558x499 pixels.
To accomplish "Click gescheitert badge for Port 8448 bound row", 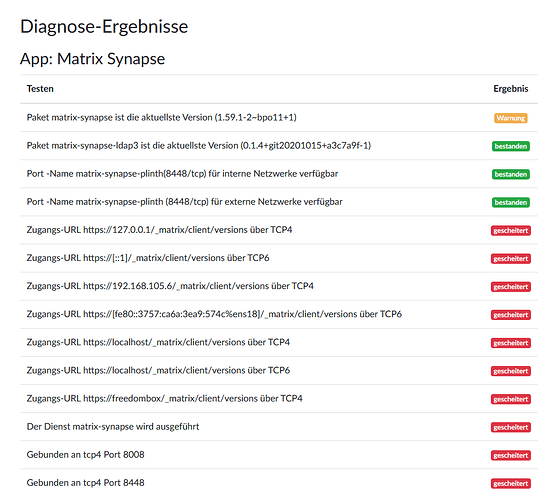I will tap(511, 483).
